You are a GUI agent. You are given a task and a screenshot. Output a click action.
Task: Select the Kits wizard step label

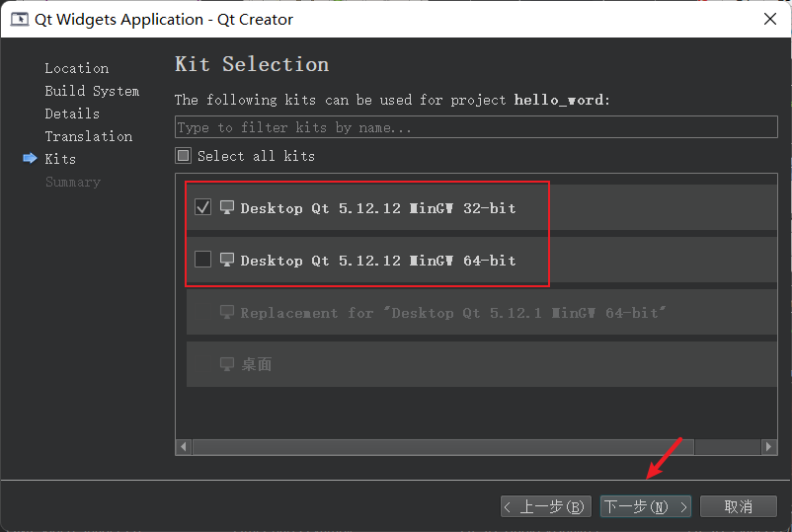(60, 159)
